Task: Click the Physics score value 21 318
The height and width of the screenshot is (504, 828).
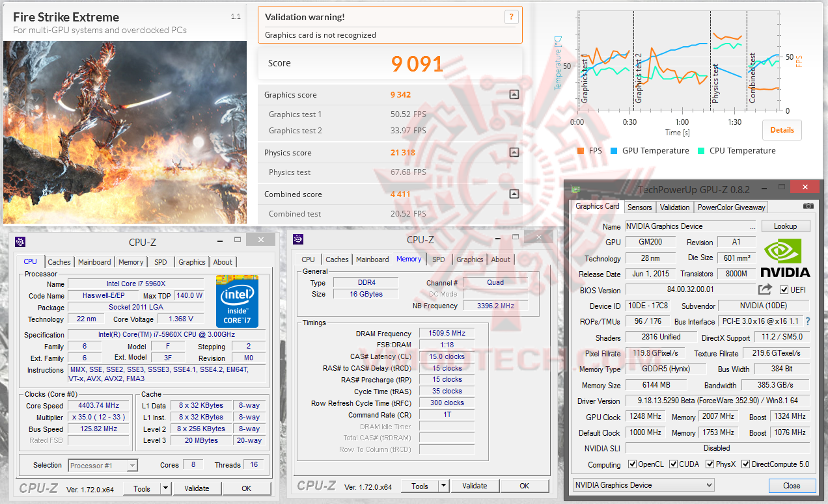Action: pyautogui.click(x=403, y=153)
